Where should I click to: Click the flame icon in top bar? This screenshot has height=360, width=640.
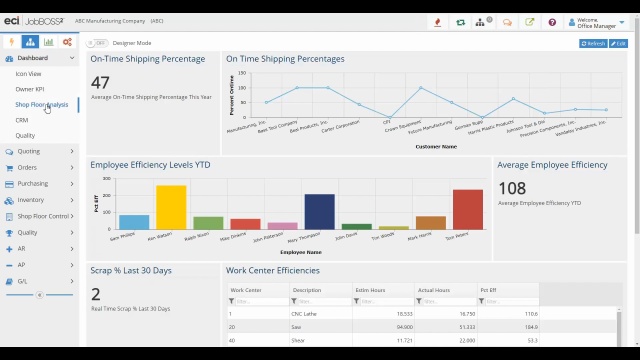438,22
